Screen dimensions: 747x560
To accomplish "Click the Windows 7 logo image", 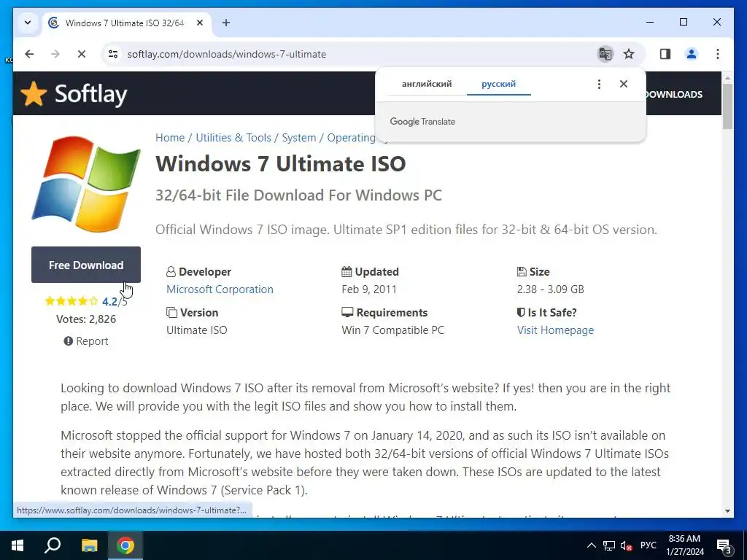I will click(86, 184).
